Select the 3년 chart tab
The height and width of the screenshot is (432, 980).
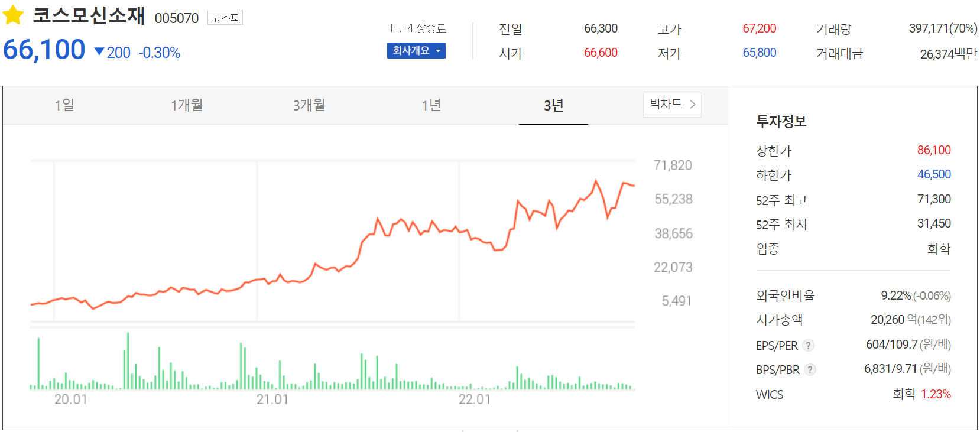point(553,105)
